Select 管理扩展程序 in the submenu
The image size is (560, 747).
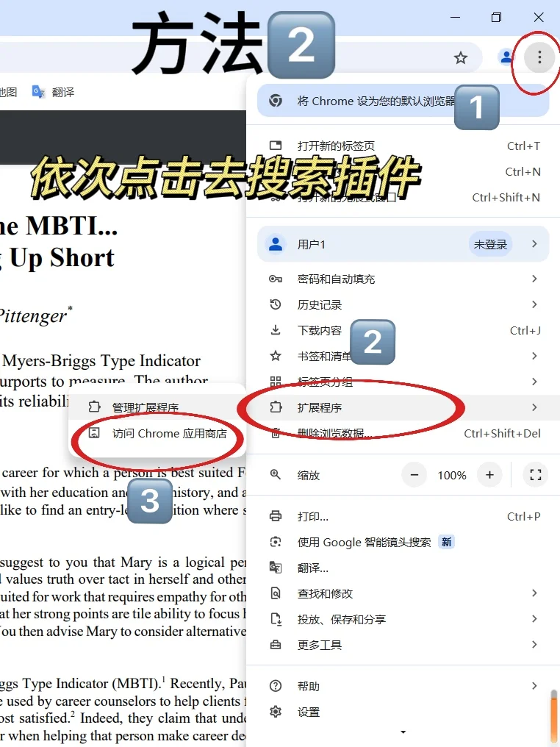pyautogui.click(x=157, y=407)
